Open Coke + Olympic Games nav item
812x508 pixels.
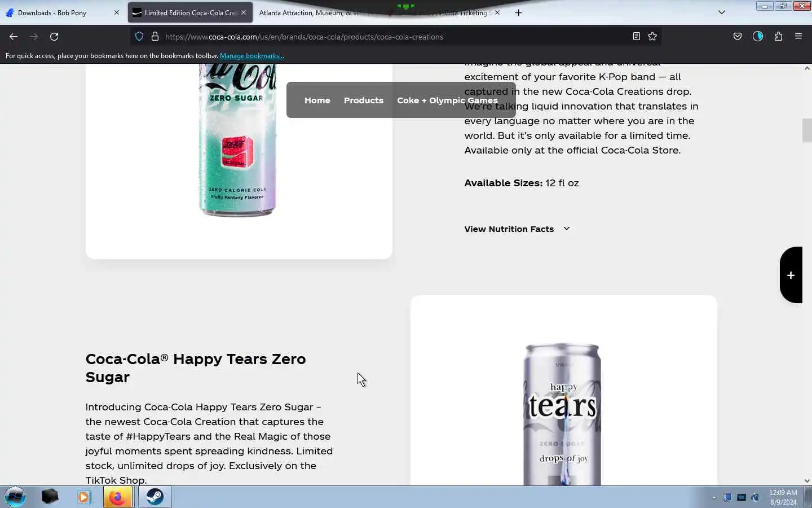click(x=447, y=100)
